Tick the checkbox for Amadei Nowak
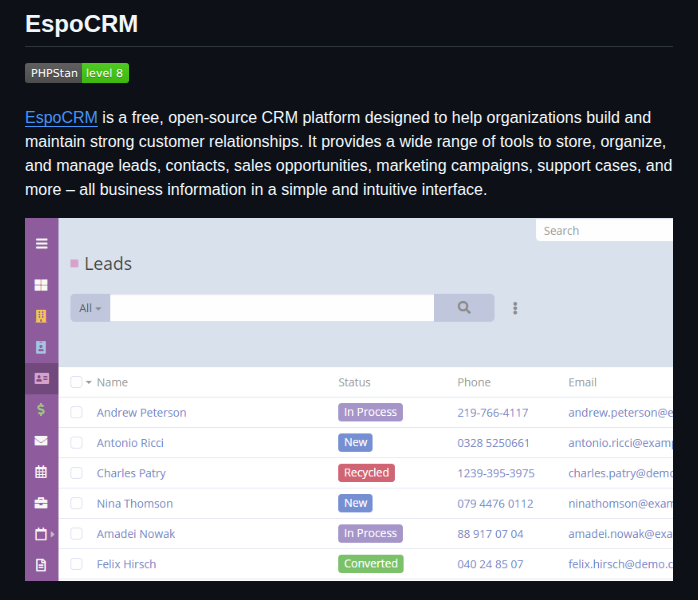This screenshot has width=698, height=600. click(76, 533)
